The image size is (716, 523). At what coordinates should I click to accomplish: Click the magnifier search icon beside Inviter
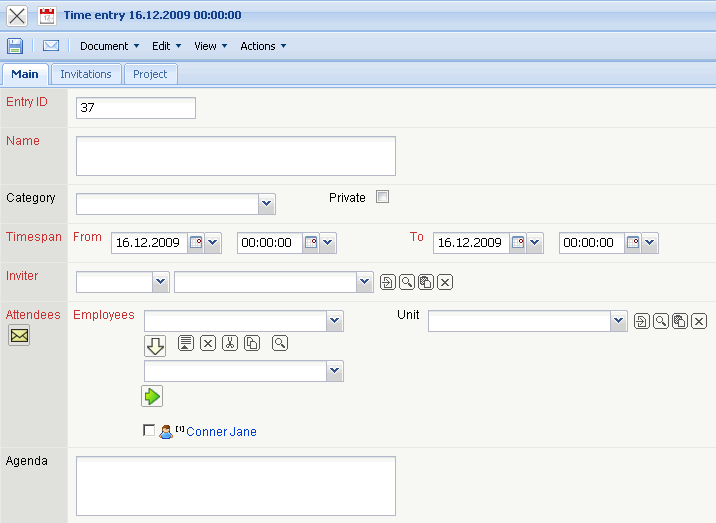point(407,283)
